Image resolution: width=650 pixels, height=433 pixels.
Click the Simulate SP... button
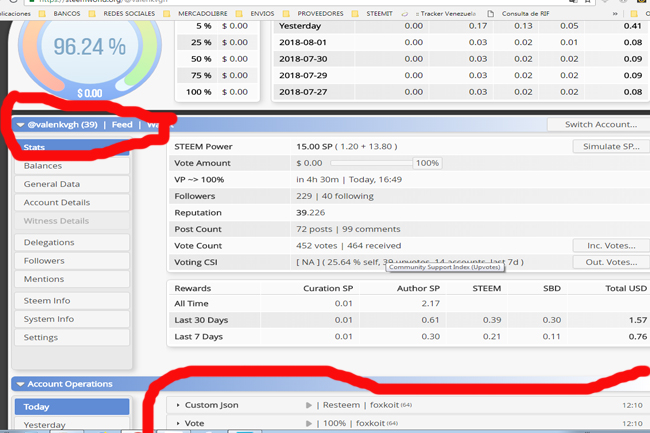click(611, 146)
